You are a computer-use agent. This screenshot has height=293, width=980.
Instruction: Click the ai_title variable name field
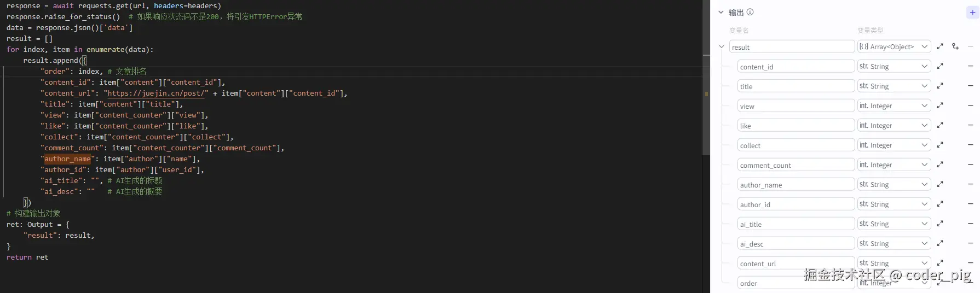795,224
